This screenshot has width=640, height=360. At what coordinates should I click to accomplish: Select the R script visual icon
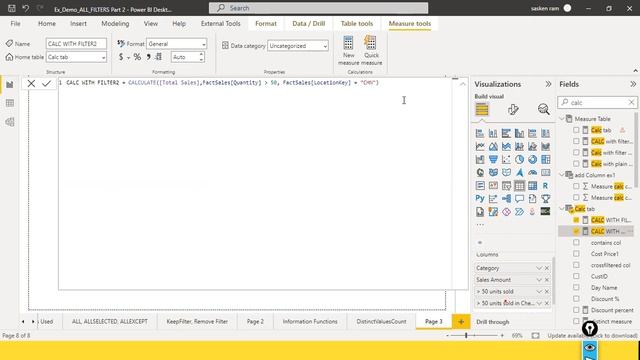tap(545, 186)
